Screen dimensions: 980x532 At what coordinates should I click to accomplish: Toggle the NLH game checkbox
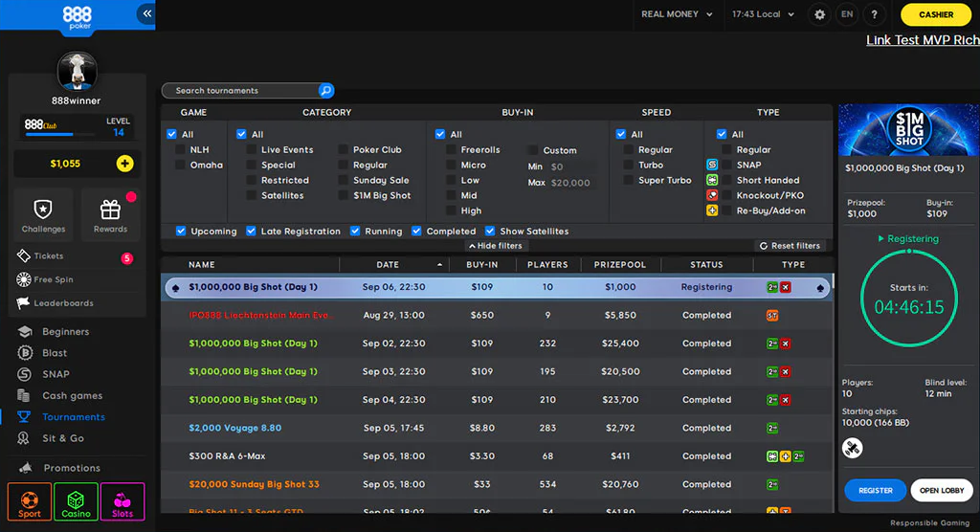[180, 150]
